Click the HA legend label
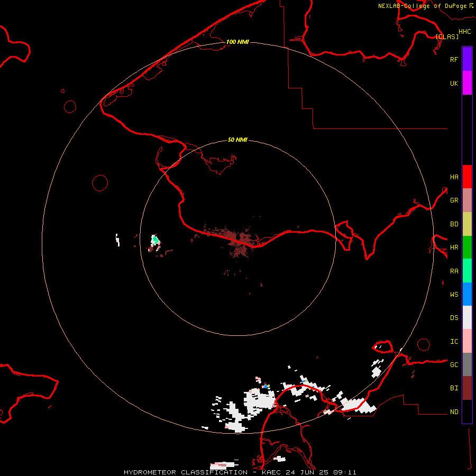 pos(454,177)
